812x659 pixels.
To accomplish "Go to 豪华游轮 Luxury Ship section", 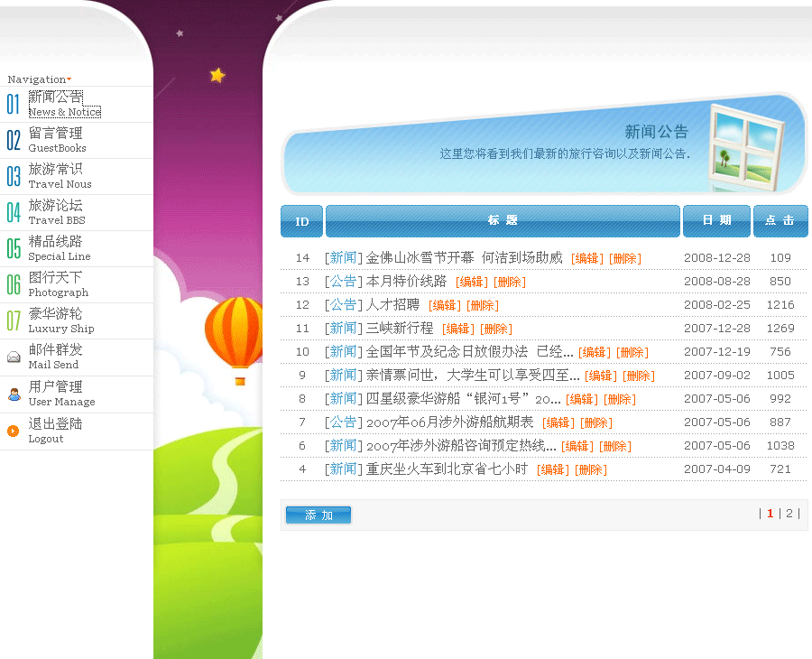I will click(61, 320).
